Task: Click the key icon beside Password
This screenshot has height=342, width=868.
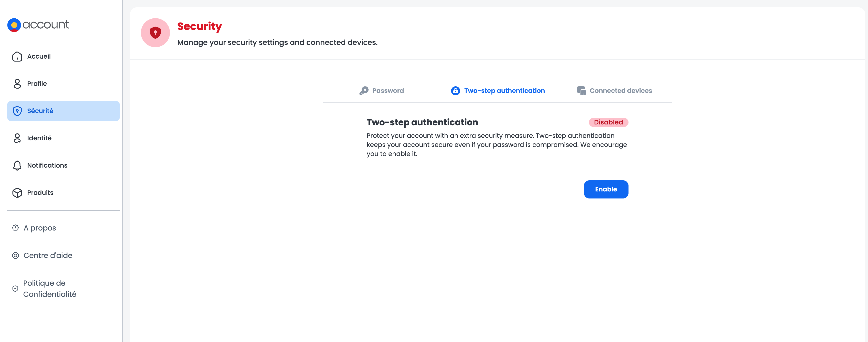Action: 364,91
